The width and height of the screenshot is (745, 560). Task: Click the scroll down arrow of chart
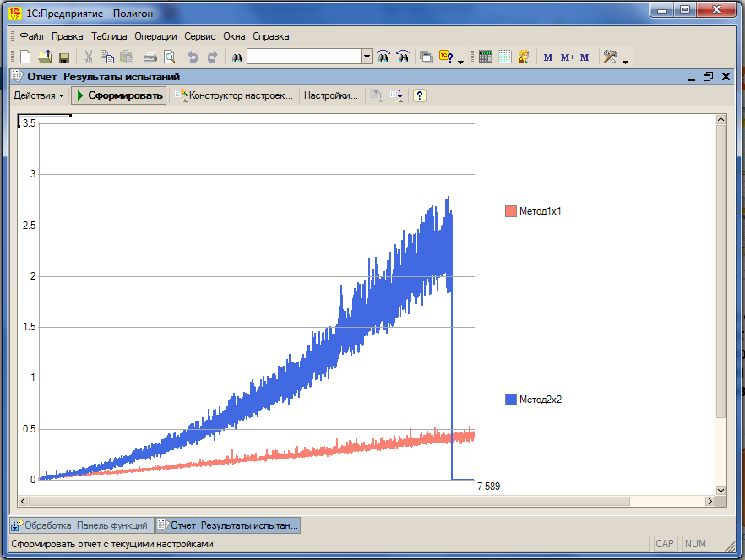click(721, 491)
